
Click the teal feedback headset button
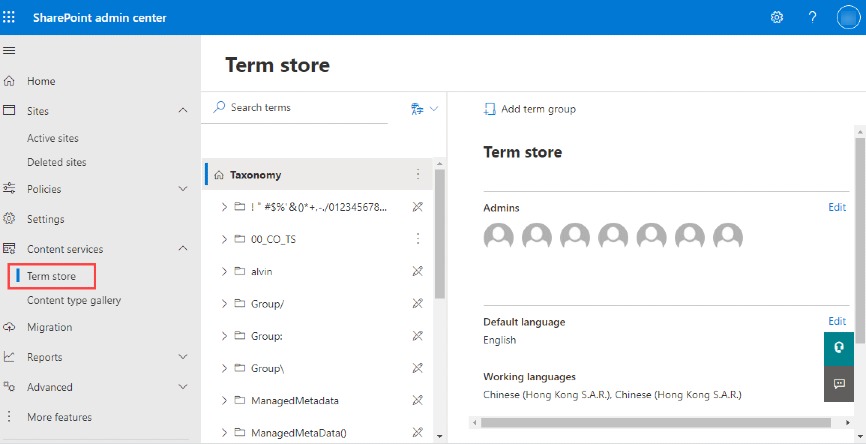coord(839,349)
